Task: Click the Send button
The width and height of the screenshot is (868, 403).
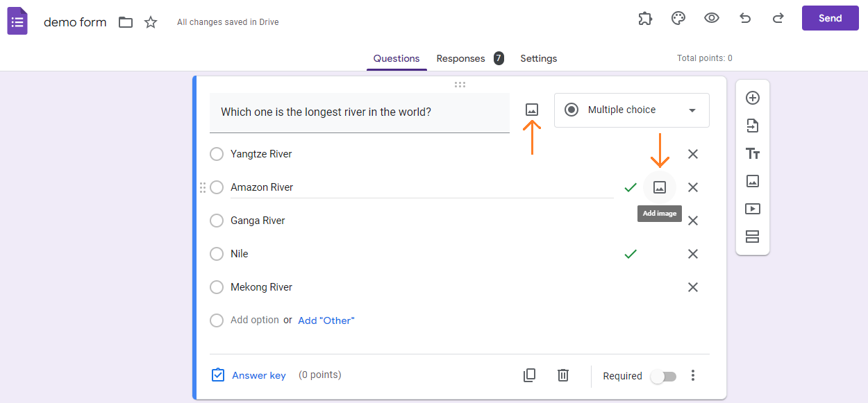Action: click(x=830, y=19)
